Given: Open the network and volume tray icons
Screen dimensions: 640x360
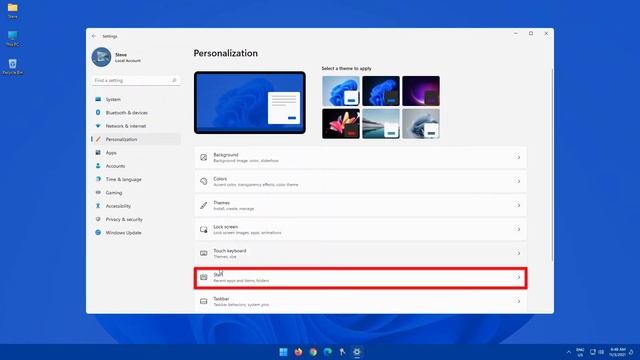Looking at the screenshot, I should [597, 352].
